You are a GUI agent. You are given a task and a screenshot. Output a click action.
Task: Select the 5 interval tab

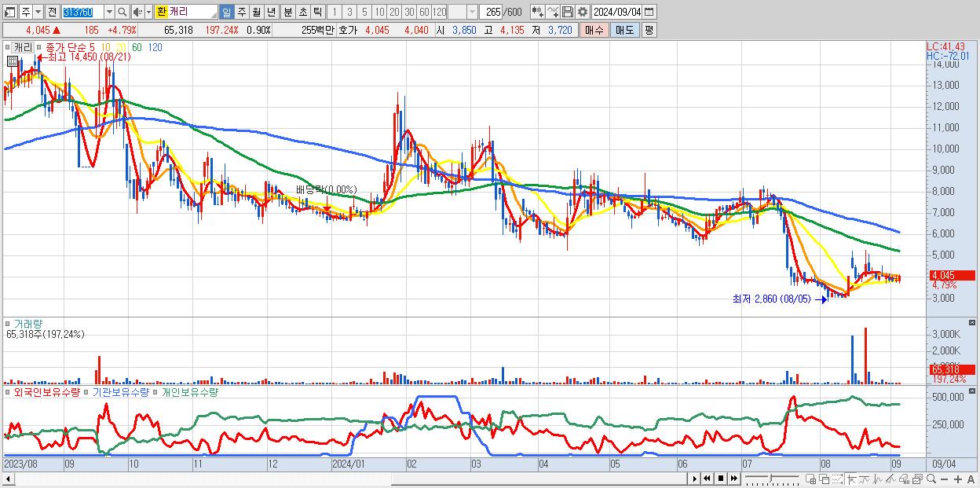tap(364, 13)
